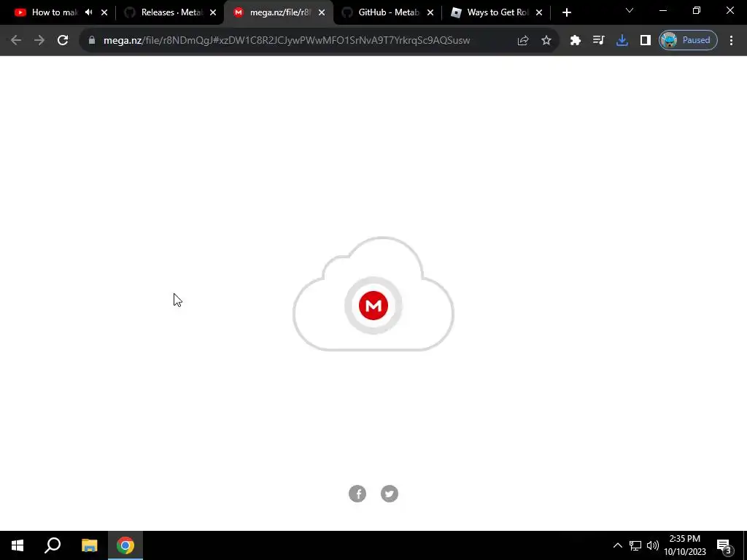Close the 'Ways to Get Rol' tab
747x560 pixels.
pyautogui.click(x=539, y=13)
